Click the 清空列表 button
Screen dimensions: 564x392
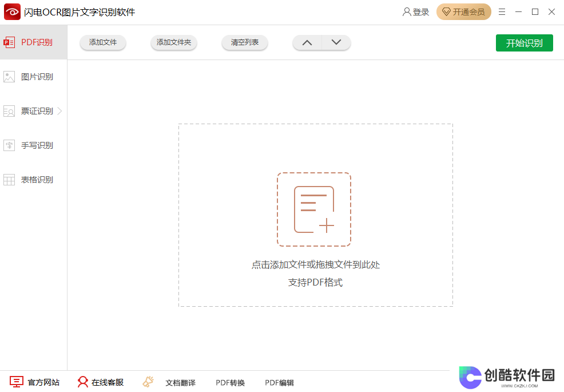pyautogui.click(x=245, y=42)
